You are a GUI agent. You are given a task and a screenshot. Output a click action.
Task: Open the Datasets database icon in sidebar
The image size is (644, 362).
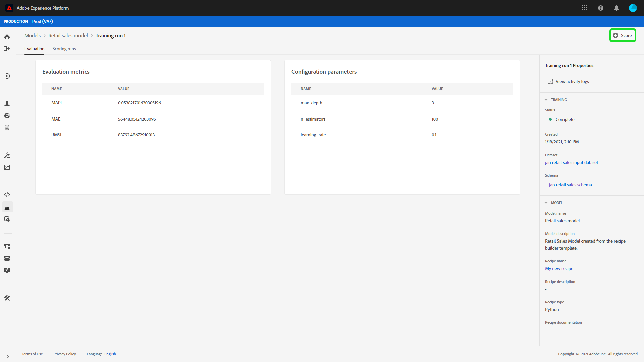7,258
